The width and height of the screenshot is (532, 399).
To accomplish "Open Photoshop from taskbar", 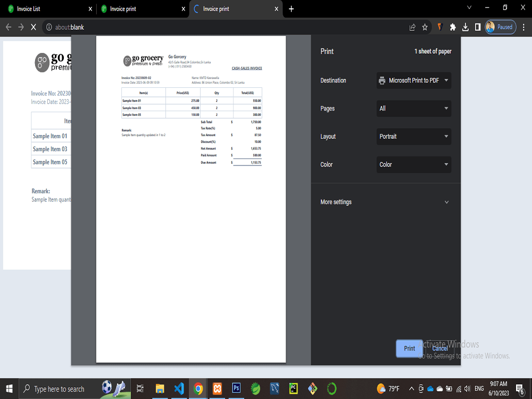I will pyautogui.click(x=236, y=389).
